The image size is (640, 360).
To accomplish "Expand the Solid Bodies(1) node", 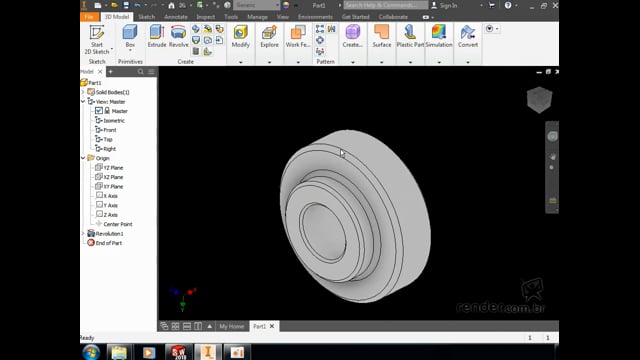I will pos(83,92).
